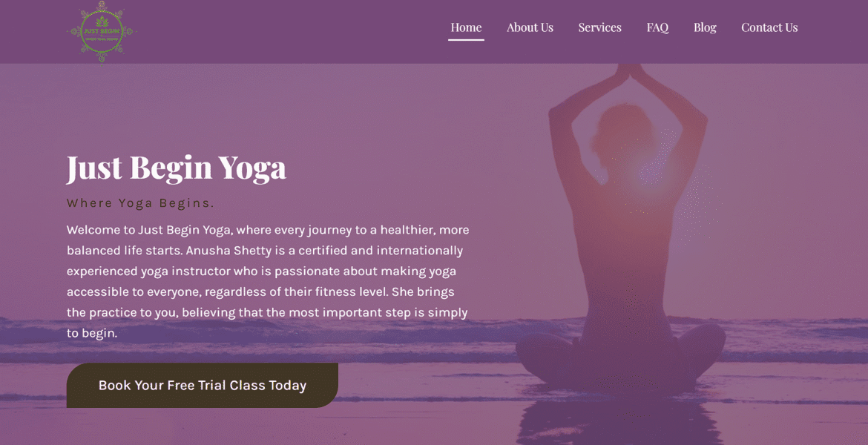Open the Contact Us page

tap(769, 27)
